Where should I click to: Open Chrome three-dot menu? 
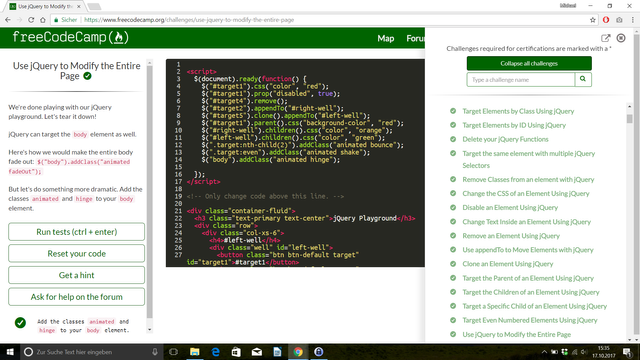click(x=633, y=20)
